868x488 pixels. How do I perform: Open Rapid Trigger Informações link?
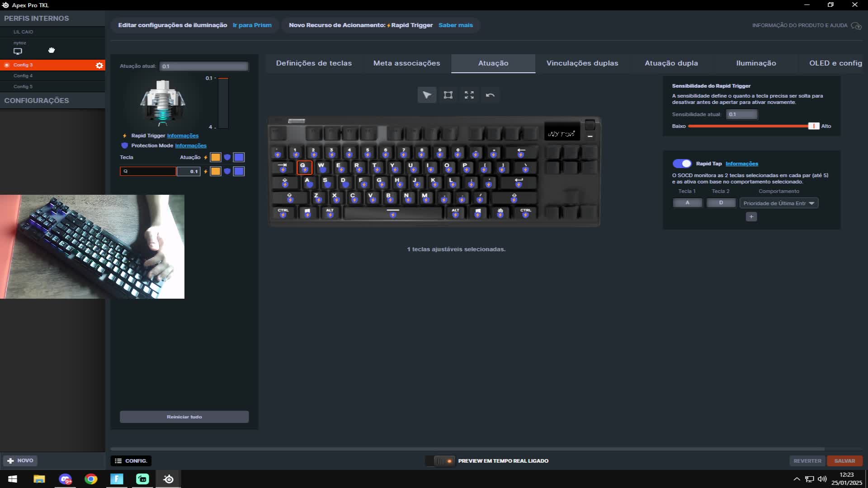pos(183,136)
